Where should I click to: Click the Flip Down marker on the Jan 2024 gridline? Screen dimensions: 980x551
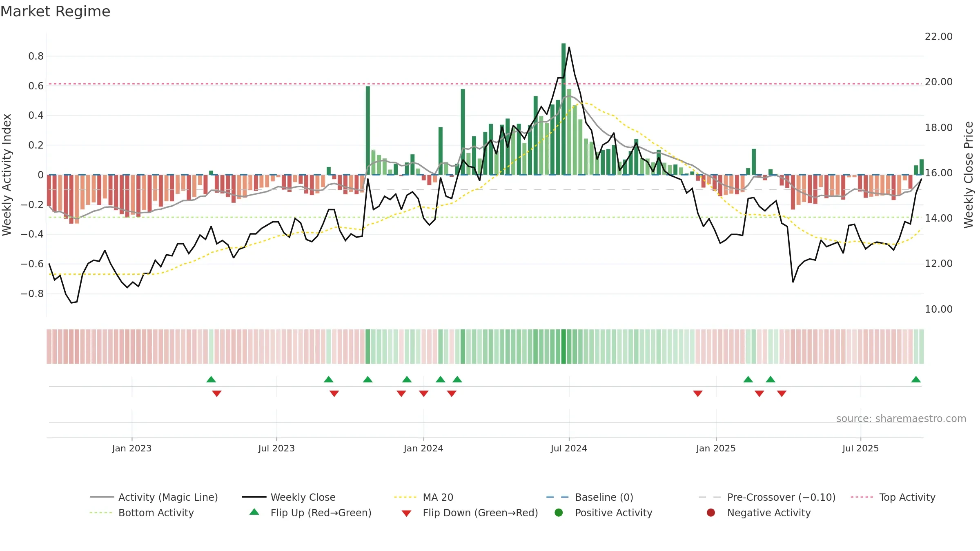click(424, 393)
